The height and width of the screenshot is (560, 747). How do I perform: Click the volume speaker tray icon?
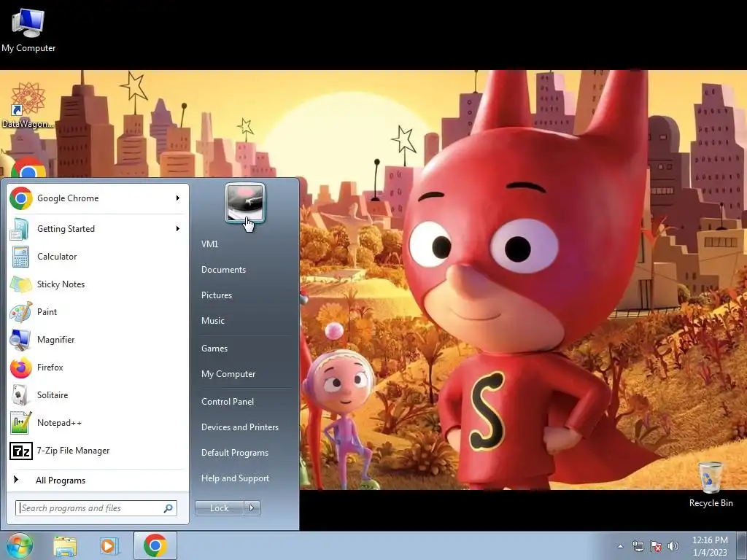click(673, 546)
